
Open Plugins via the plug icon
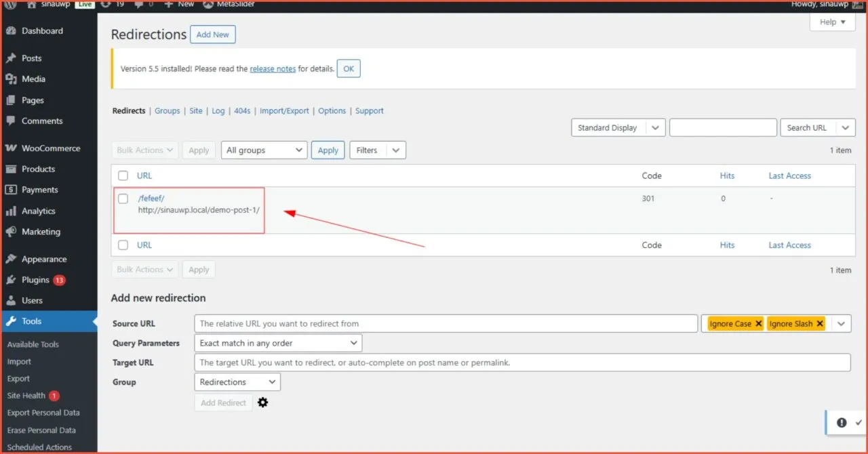click(11, 280)
